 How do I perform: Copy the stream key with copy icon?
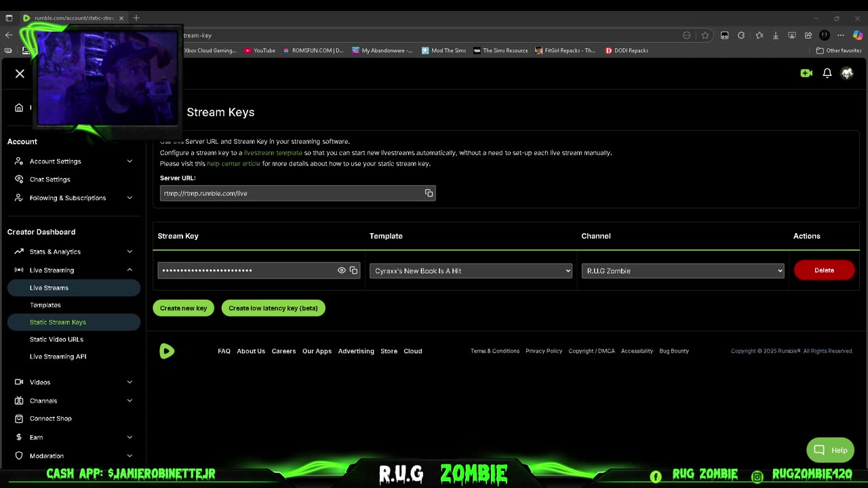coord(353,270)
